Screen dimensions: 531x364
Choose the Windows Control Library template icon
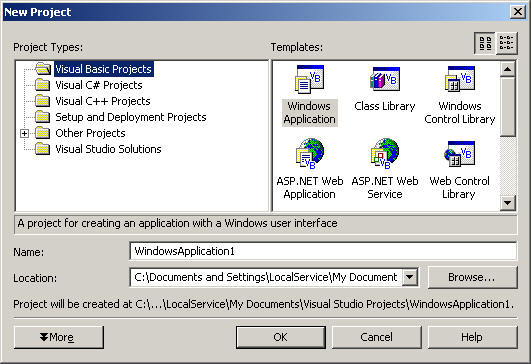(460, 79)
